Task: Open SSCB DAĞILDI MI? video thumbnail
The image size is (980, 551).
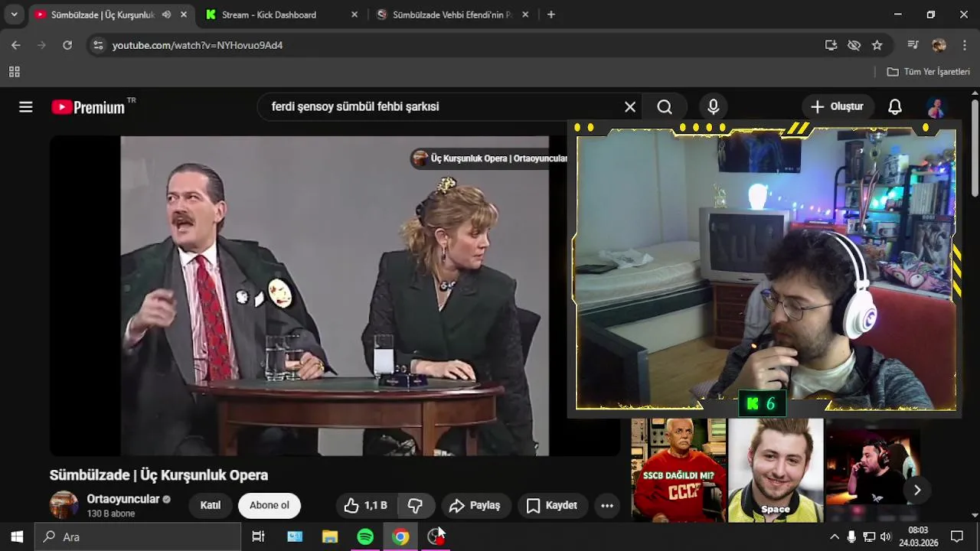Action: pos(678,470)
